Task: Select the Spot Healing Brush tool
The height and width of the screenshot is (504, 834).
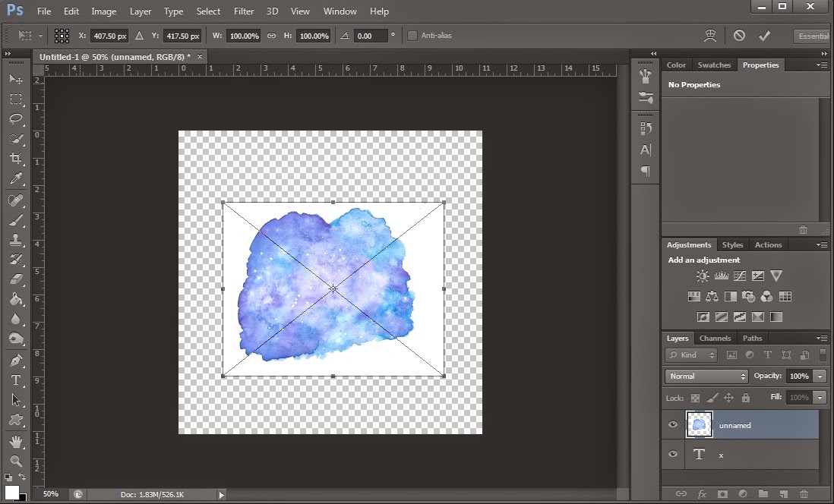Action: (16, 200)
